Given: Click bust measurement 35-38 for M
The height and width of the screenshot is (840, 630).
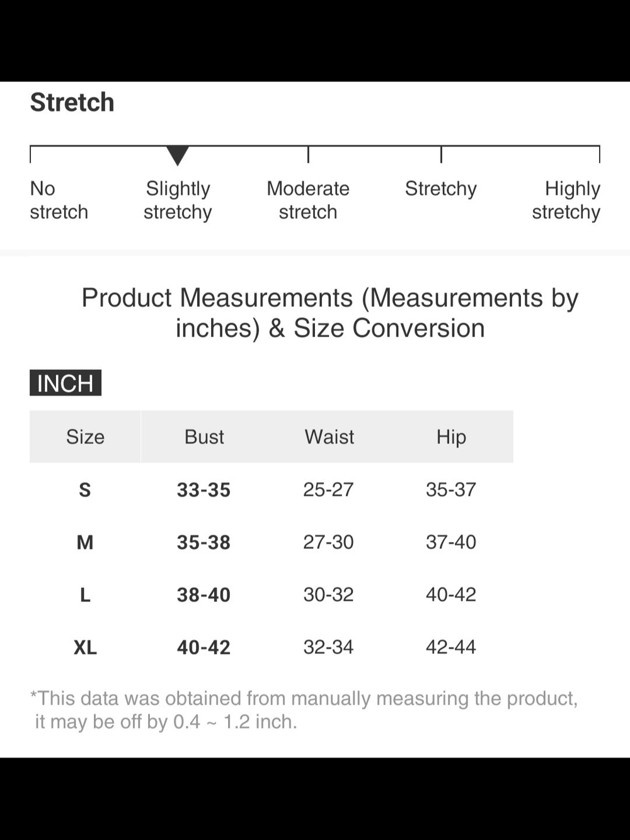Looking at the screenshot, I should click(203, 542).
